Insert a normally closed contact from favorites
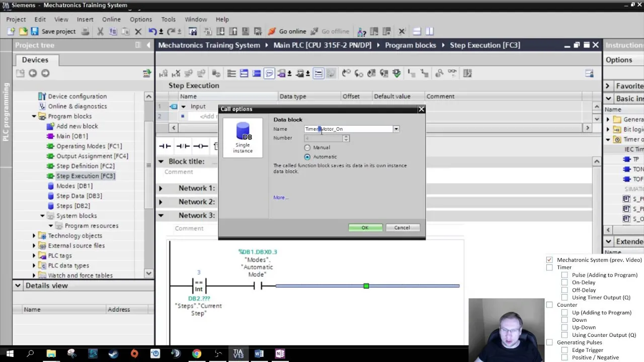The image size is (644, 362). coord(183,146)
